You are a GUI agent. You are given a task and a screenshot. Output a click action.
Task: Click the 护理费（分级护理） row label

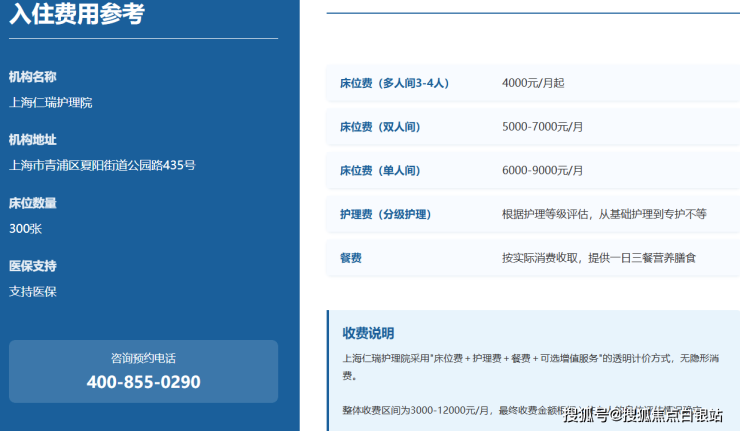(385, 214)
